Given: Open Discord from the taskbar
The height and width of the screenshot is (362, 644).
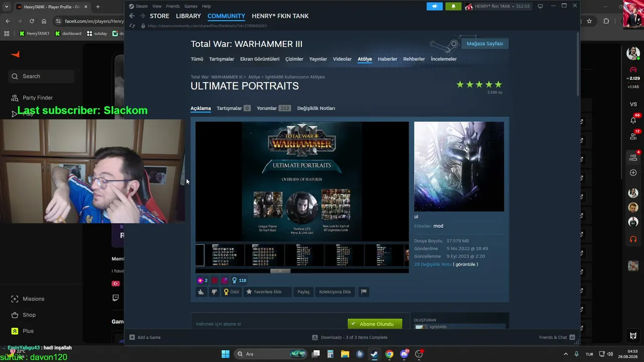Looking at the screenshot, I should (x=404, y=354).
